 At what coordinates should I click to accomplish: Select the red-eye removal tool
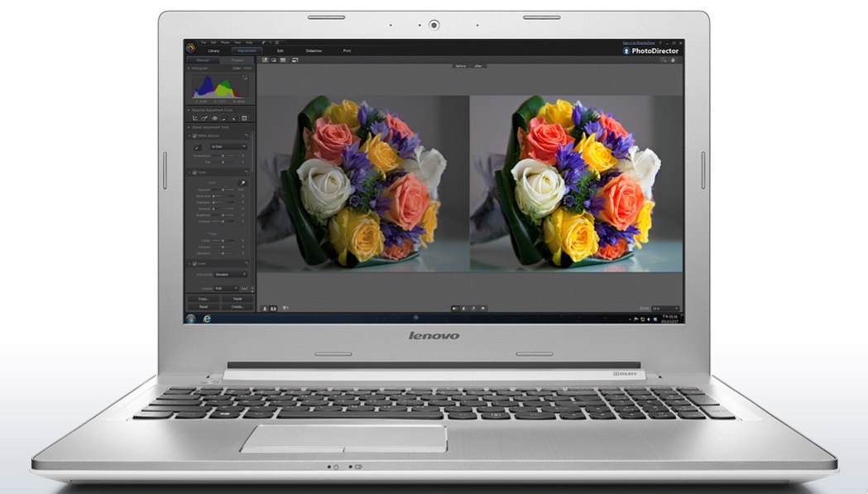pyautogui.click(x=213, y=118)
